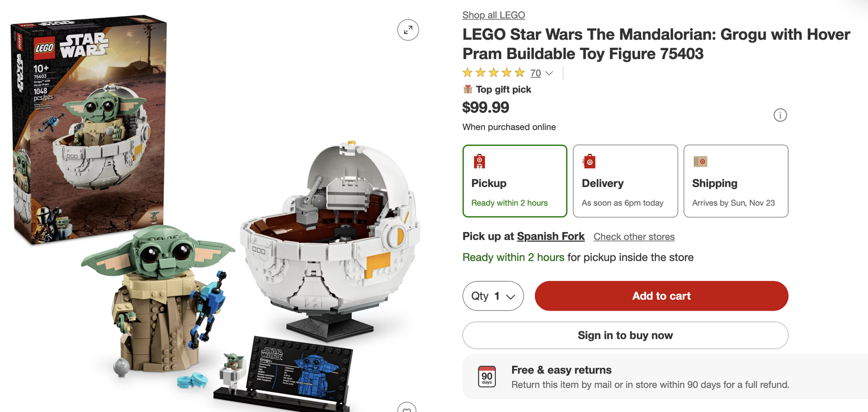The height and width of the screenshot is (412, 868).
Task: Select the Shipping fulfillment option
Action: 736,181
